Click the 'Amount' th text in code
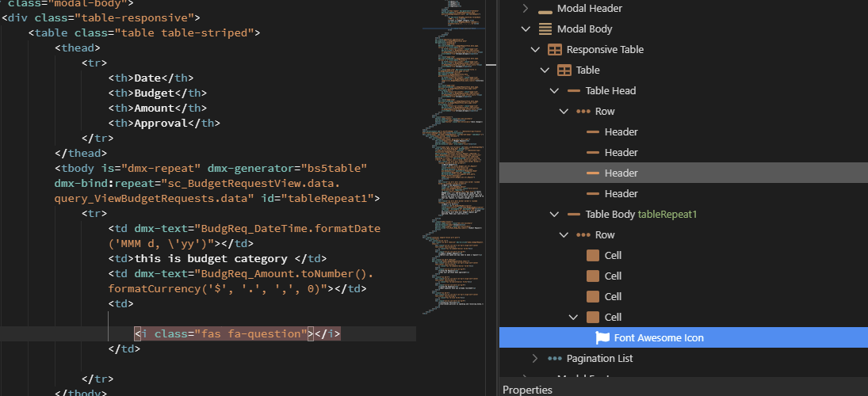The height and width of the screenshot is (396, 868). tap(155, 108)
